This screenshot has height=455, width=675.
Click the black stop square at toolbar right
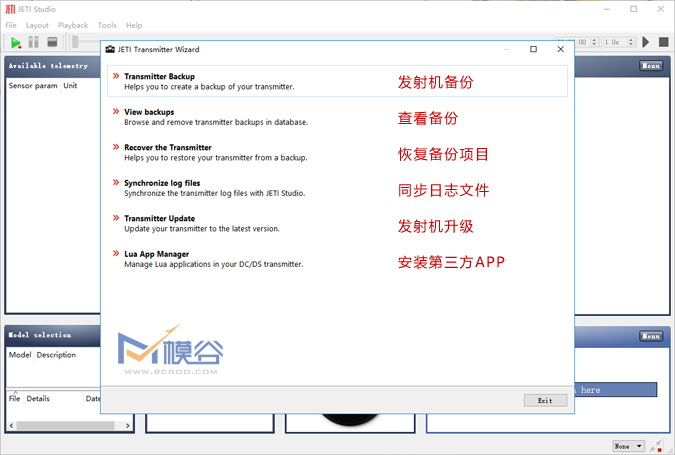[x=664, y=42]
